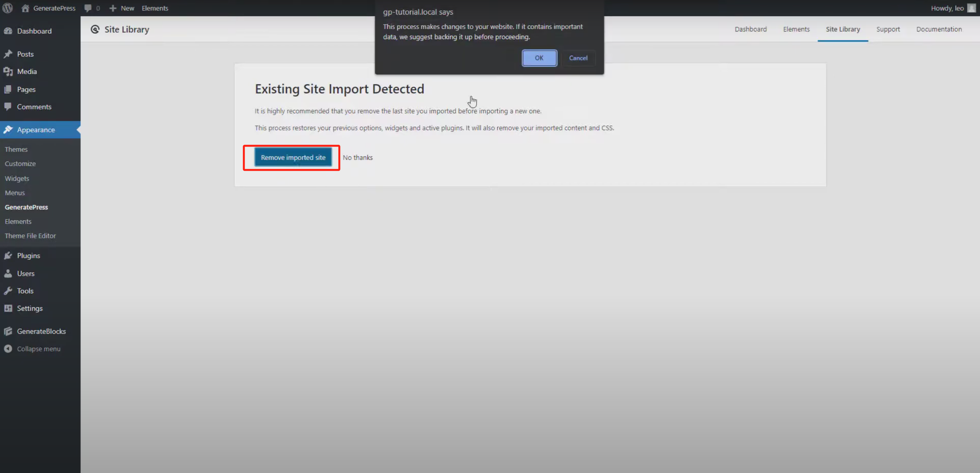Screen dimensions: 980x473
Task: Expand the Users sidebar menu
Action: tap(26, 274)
